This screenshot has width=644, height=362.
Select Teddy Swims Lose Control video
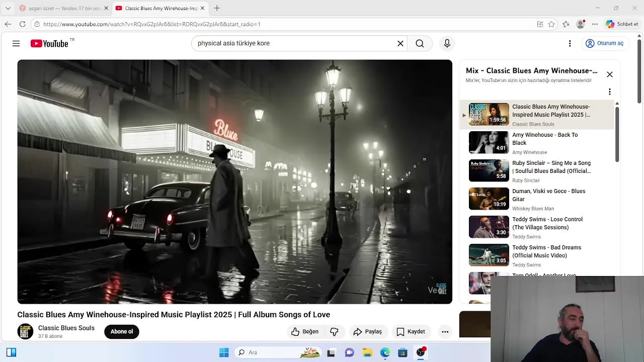(536, 227)
